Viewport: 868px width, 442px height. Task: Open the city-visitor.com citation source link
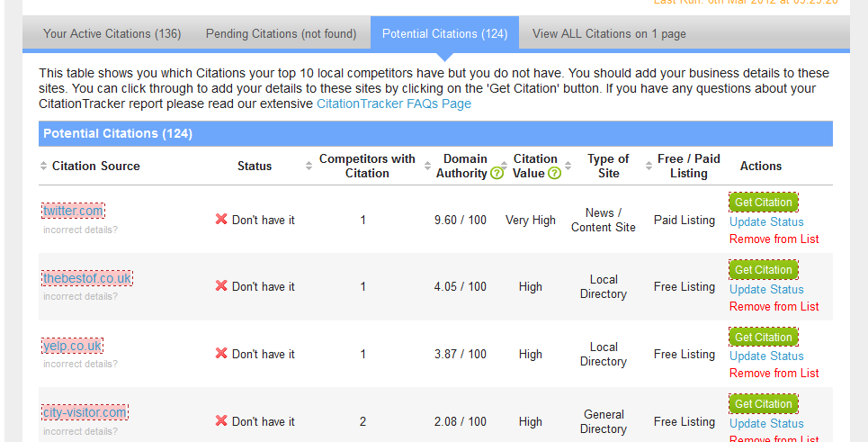tap(85, 412)
